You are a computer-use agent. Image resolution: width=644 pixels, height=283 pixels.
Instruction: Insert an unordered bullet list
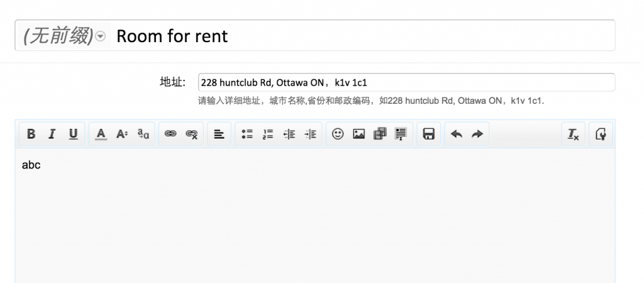click(x=247, y=134)
